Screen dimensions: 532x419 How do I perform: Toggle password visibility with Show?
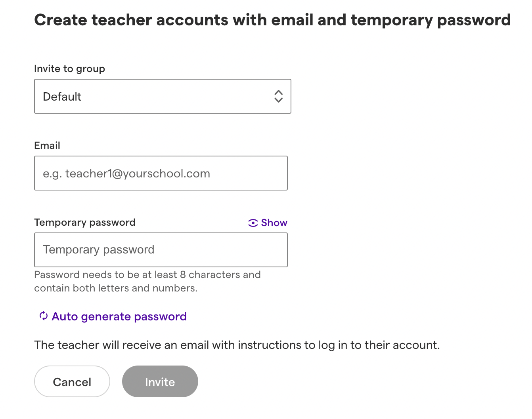click(x=268, y=223)
